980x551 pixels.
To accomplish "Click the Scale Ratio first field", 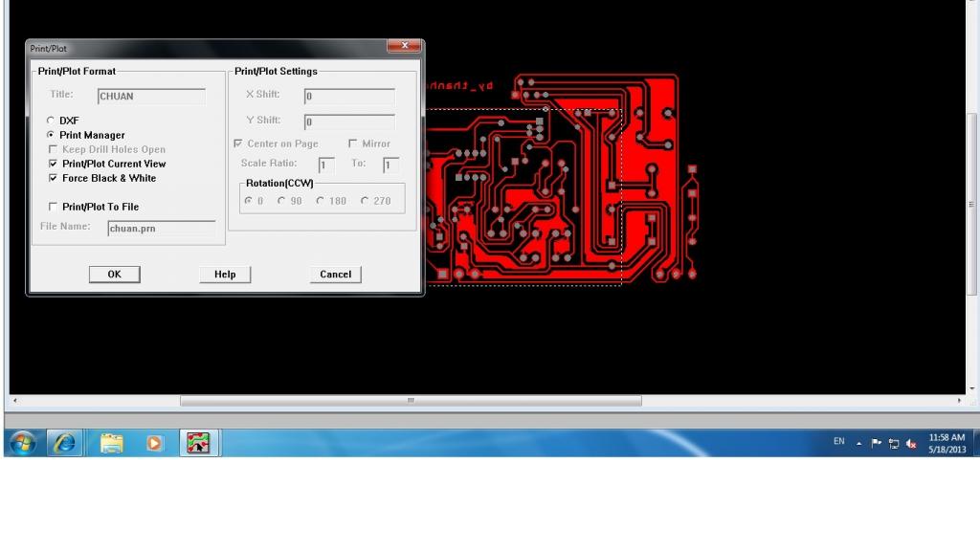I will pyautogui.click(x=326, y=165).
